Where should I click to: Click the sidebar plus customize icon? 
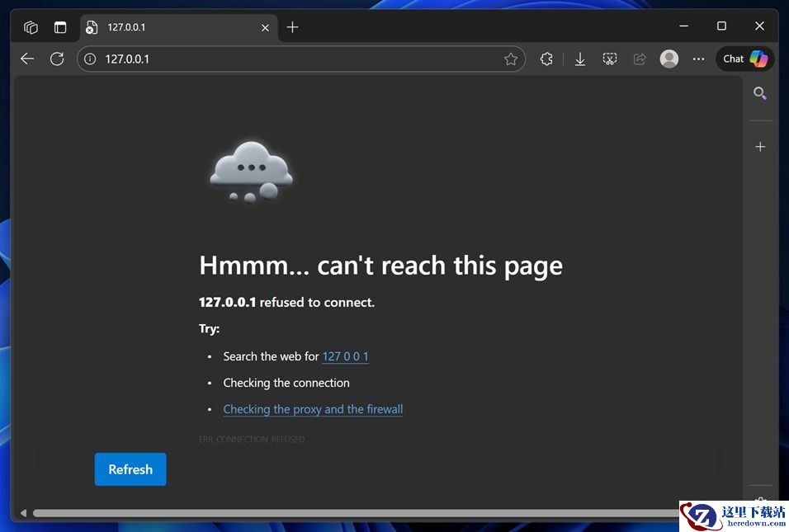(x=760, y=147)
